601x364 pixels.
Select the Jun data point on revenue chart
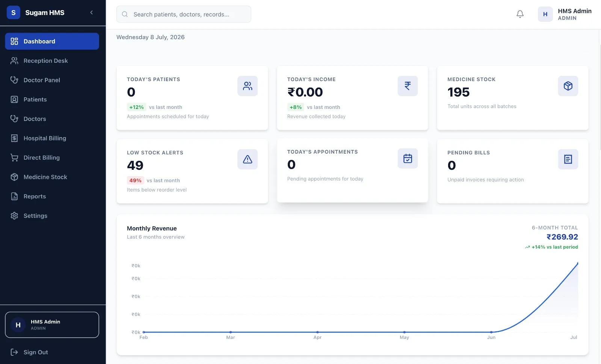pyautogui.click(x=491, y=332)
